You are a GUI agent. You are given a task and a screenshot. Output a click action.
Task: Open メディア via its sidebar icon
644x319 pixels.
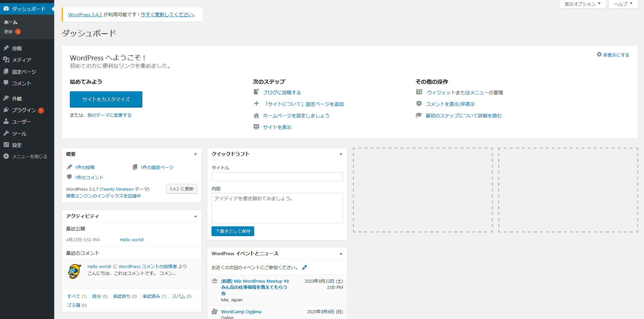[x=6, y=60]
